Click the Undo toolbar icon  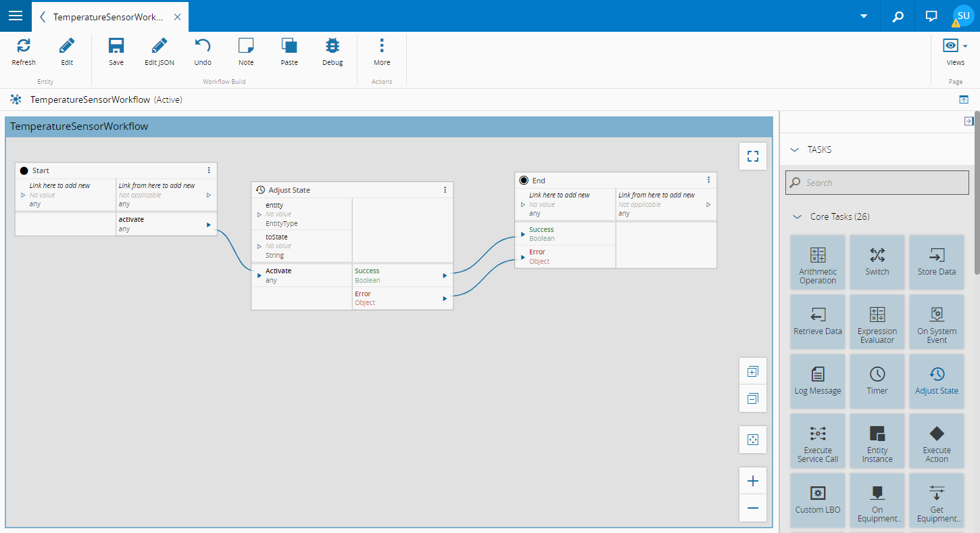point(203,46)
